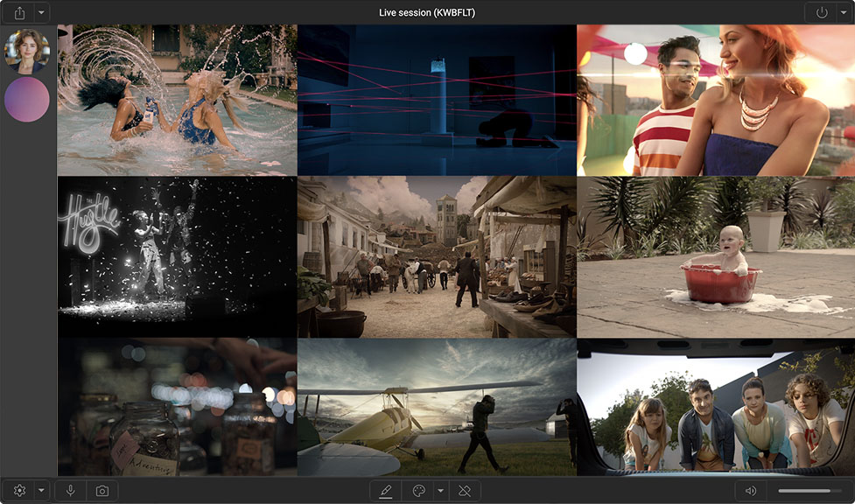Toggle the pen annotation tool
Image resolution: width=855 pixels, height=504 pixels.
click(x=386, y=491)
